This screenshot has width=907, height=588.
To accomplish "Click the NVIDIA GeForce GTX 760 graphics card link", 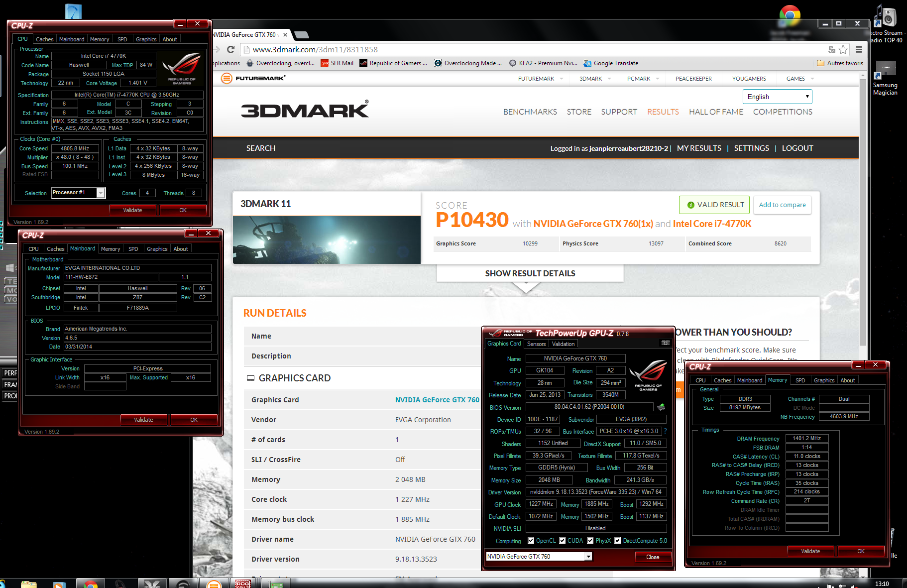I will (x=437, y=399).
